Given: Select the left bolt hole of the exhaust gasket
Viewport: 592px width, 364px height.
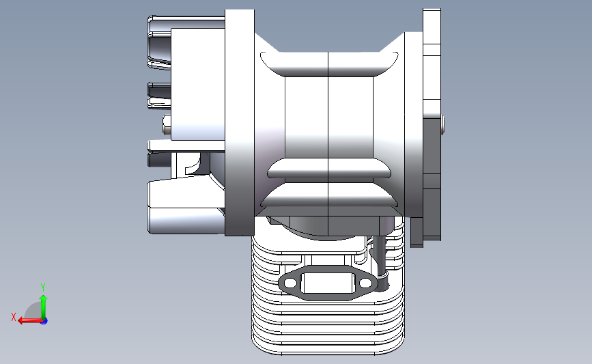Looking at the screenshot, I should point(290,283).
